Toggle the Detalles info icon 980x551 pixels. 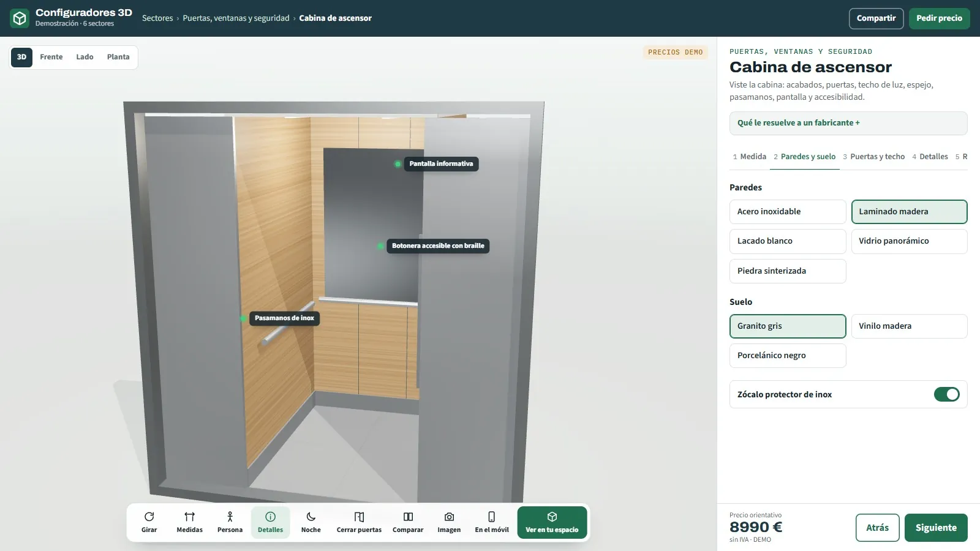(270, 517)
